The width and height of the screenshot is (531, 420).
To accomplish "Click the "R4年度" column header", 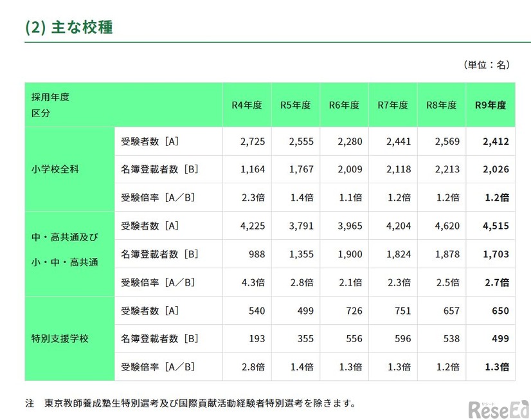I will click(247, 105).
